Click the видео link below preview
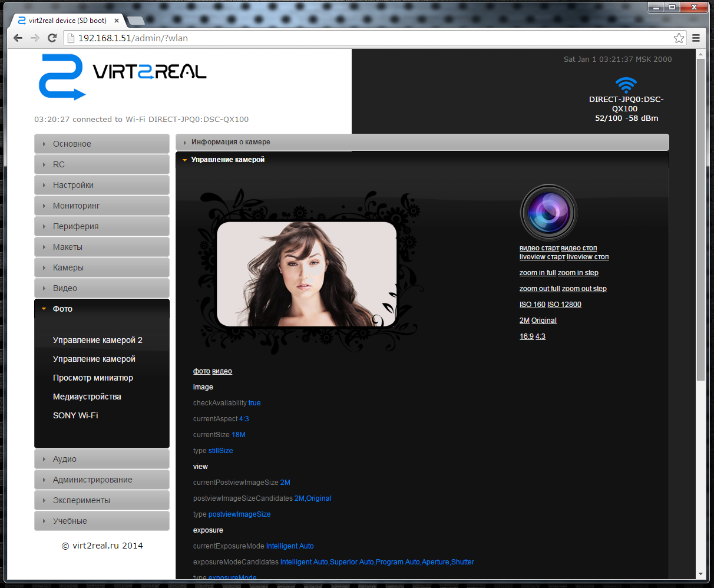This screenshot has width=714, height=588. [222, 371]
